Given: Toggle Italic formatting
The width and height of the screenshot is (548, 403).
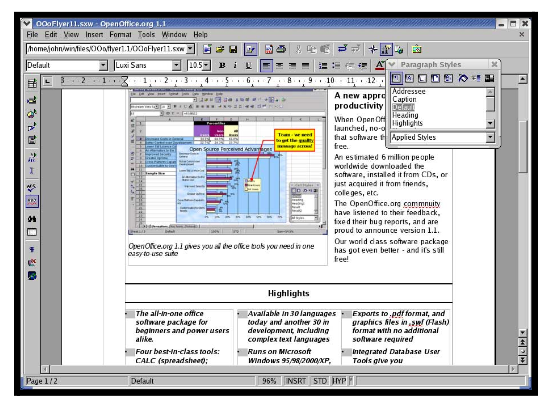Looking at the screenshot, I should point(235,65).
